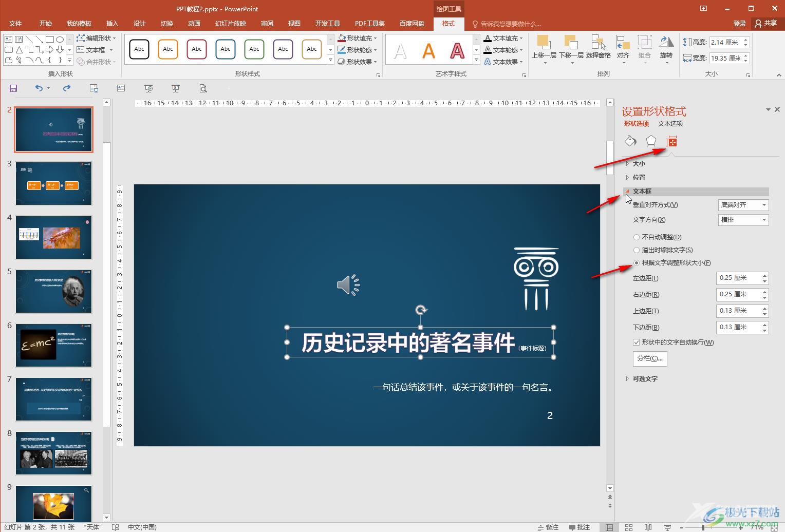Image resolution: width=785 pixels, height=532 pixels.
Task: Switch to 文本选项 tab in format pane
Action: 670,123
